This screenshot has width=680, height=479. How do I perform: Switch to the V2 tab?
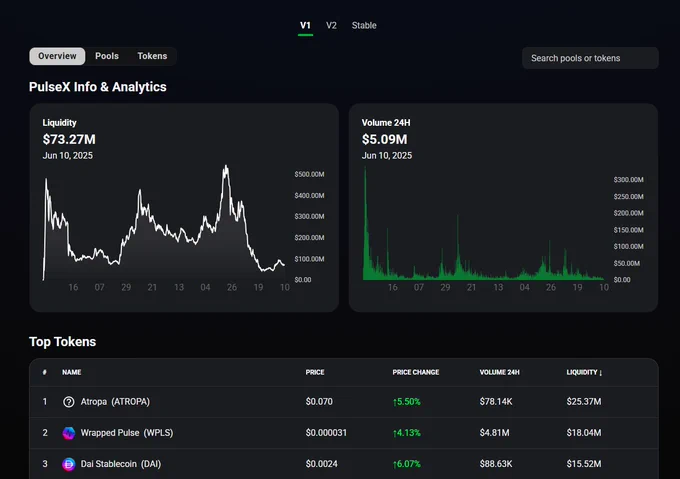click(331, 26)
